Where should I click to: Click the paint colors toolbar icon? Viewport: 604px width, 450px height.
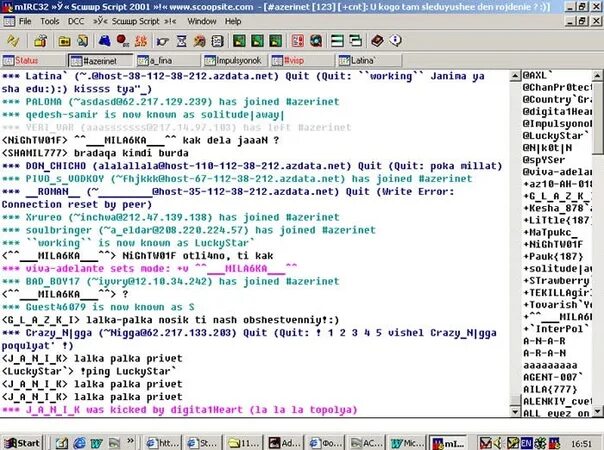pyautogui.click(x=199, y=40)
